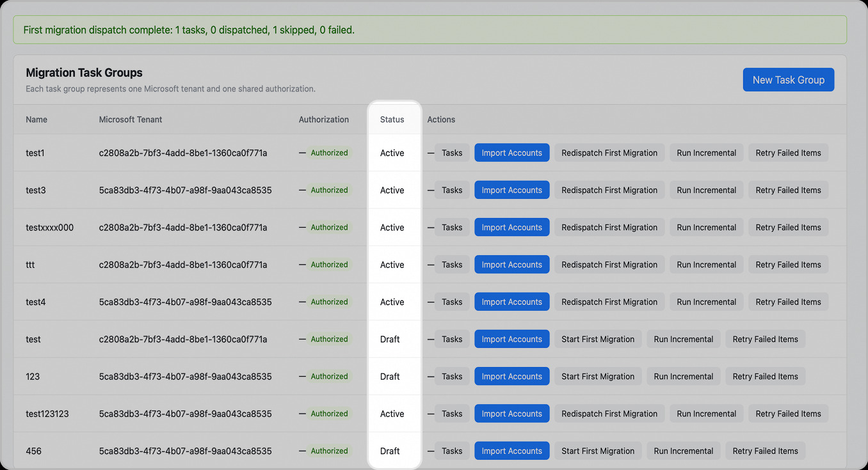Viewport: 868px width, 470px height.
Task: Import Accounts for 123 group
Action: (511, 377)
